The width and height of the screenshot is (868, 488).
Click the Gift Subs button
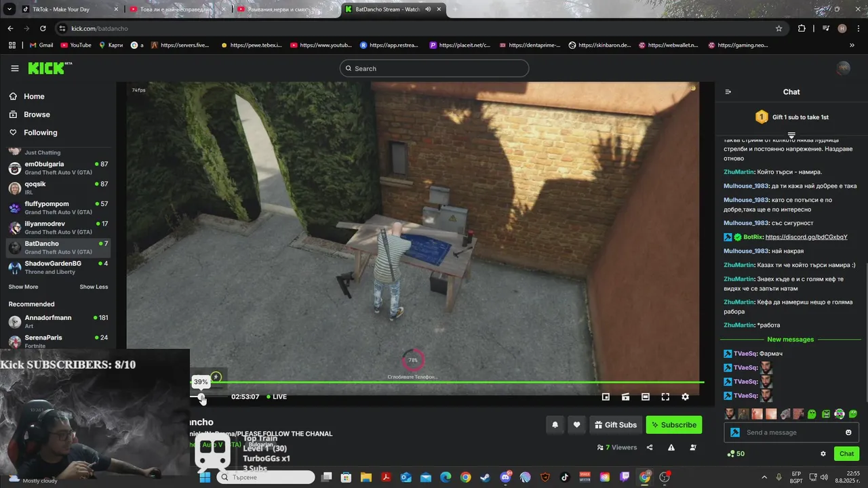pos(616,425)
